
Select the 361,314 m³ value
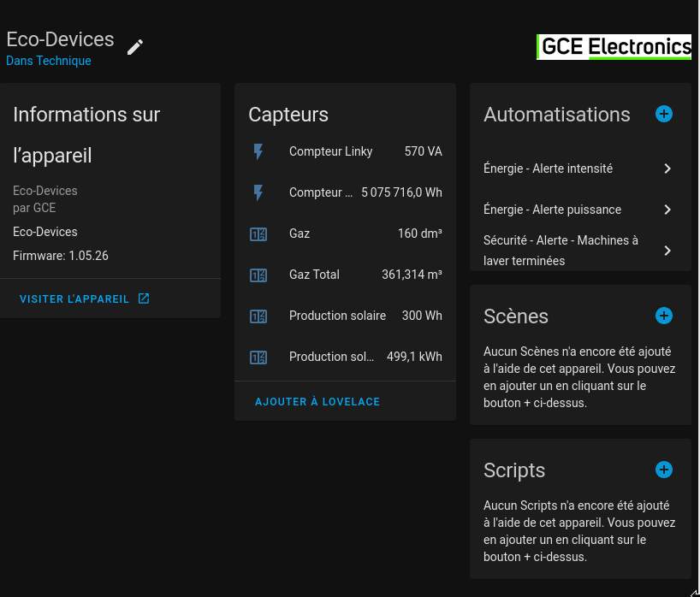coord(412,275)
